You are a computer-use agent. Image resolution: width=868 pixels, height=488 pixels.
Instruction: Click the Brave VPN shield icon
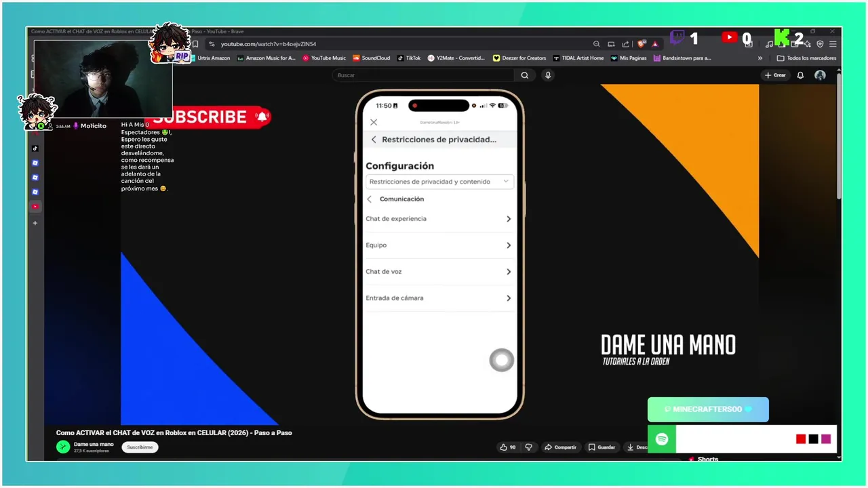[820, 44]
